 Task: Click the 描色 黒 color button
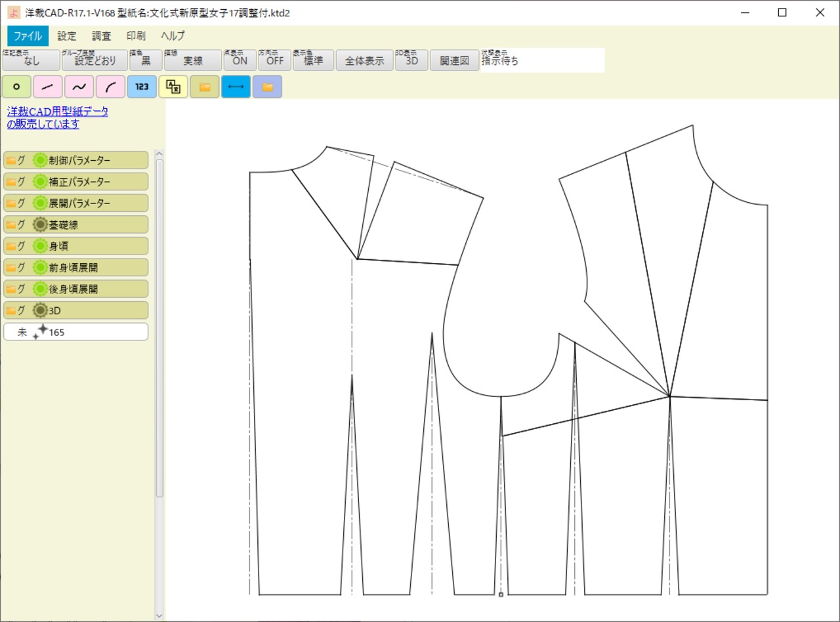click(x=146, y=60)
